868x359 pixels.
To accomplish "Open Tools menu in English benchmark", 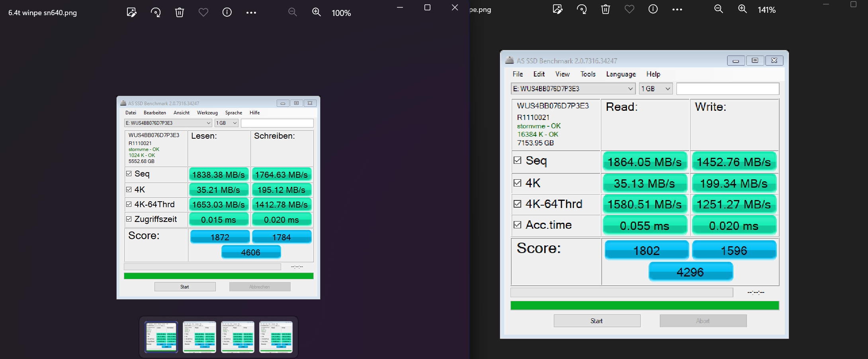I will coord(588,74).
